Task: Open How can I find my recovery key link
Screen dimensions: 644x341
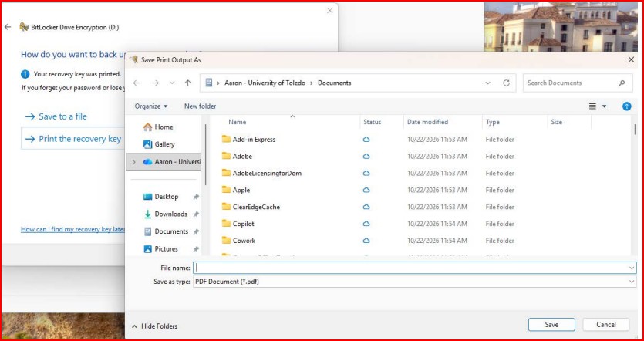Action: coord(72,230)
